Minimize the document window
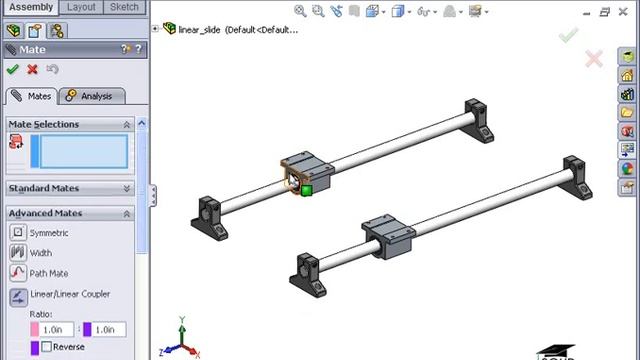640x360 pixels. point(587,13)
